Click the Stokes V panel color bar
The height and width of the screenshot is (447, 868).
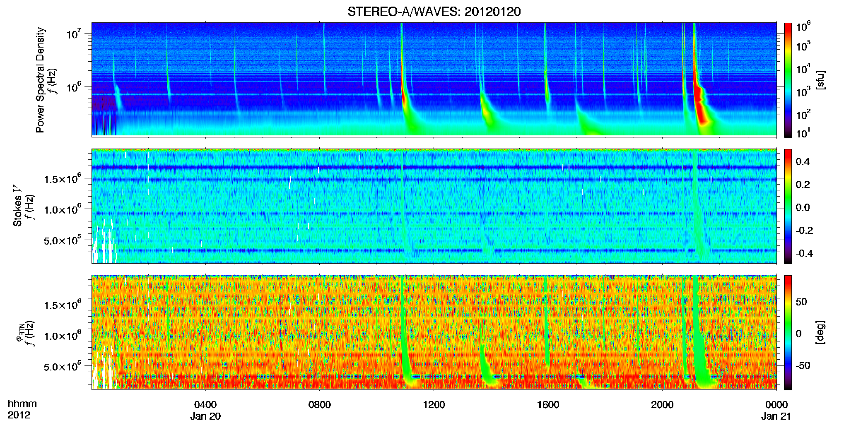pos(788,206)
